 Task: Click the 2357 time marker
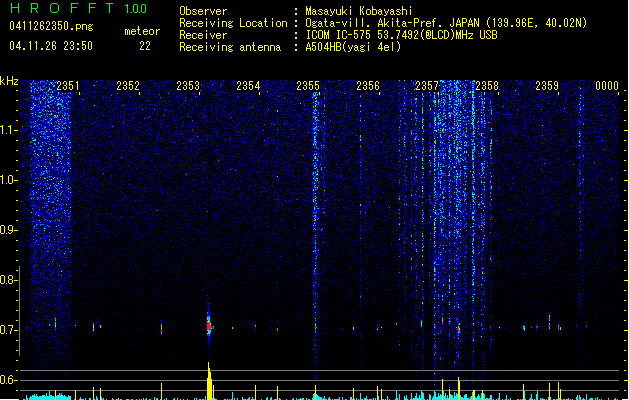coord(427,85)
